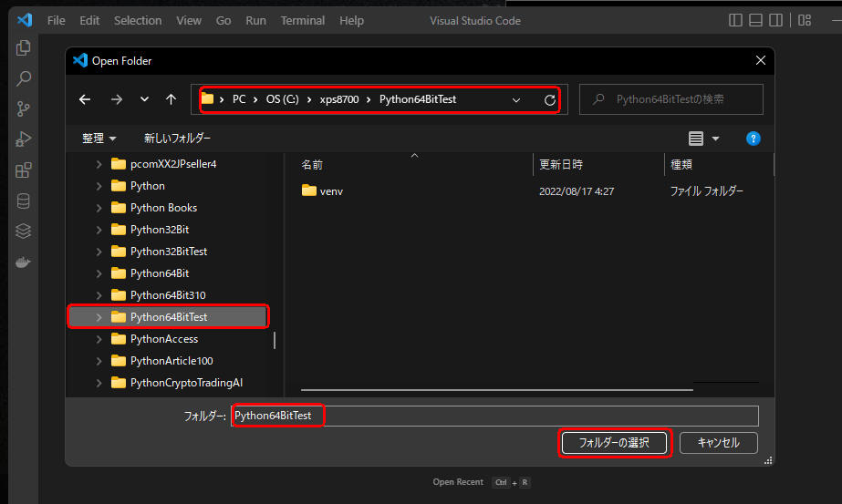The image size is (842, 504).
Task: Go back in Open Folder dialog
Action: tap(85, 99)
